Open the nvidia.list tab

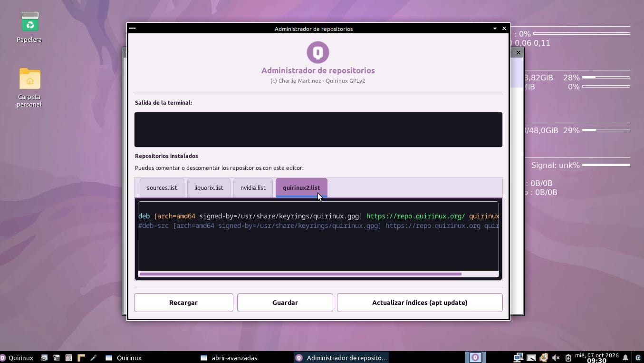click(x=253, y=188)
